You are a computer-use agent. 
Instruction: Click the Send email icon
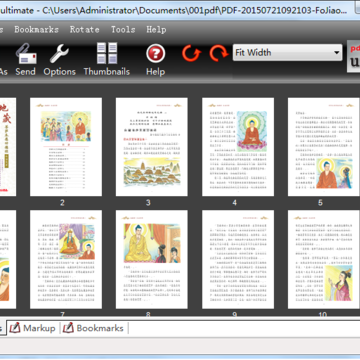tap(26, 54)
